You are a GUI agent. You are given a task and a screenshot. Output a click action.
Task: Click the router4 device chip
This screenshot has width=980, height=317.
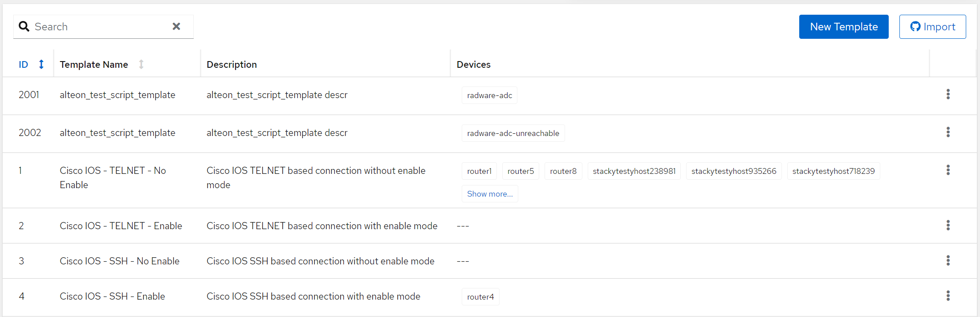coord(480,297)
